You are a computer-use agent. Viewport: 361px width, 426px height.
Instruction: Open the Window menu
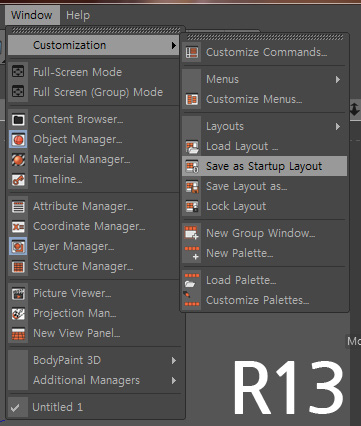[32, 15]
